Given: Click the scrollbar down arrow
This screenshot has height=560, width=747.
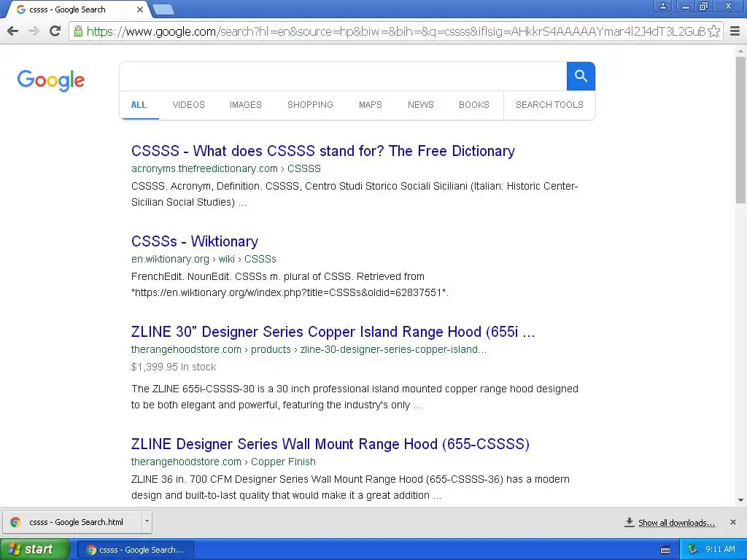Looking at the screenshot, I should 740,500.
